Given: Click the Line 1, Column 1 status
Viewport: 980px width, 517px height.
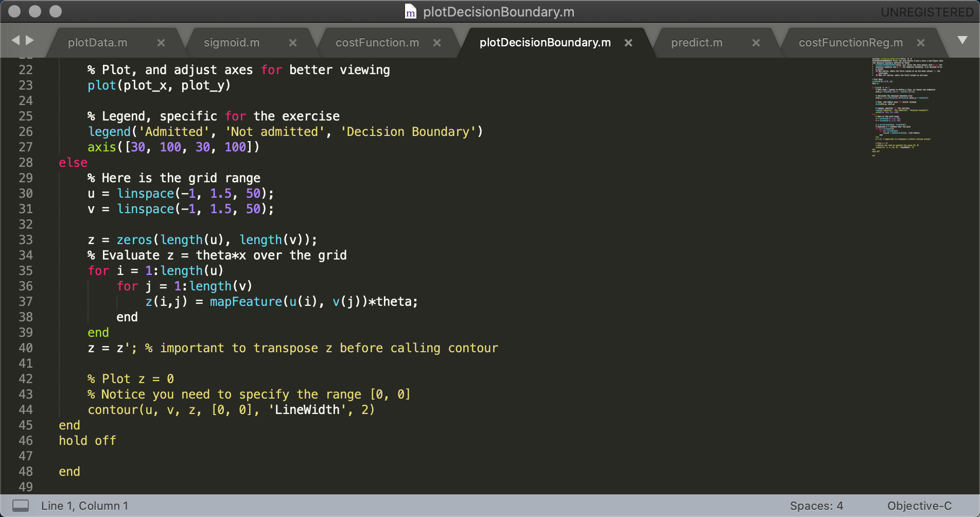Looking at the screenshot, I should pos(84,506).
